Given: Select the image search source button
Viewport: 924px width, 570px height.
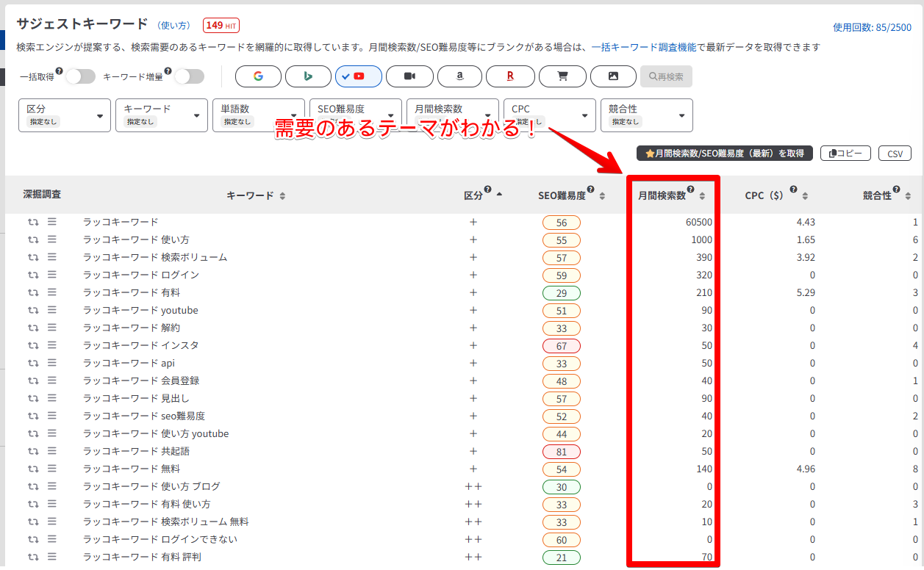Looking at the screenshot, I should pos(613,76).
